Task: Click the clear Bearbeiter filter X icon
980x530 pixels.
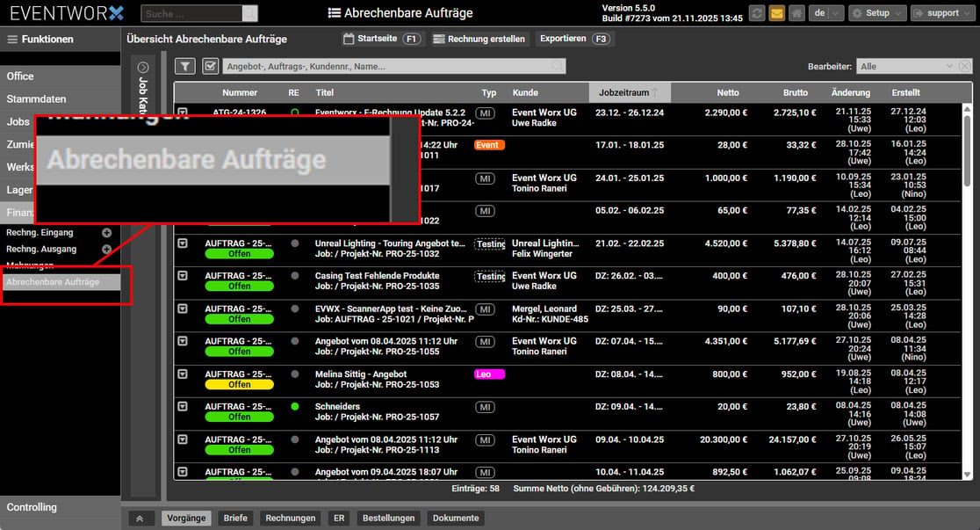Action: 964,67
